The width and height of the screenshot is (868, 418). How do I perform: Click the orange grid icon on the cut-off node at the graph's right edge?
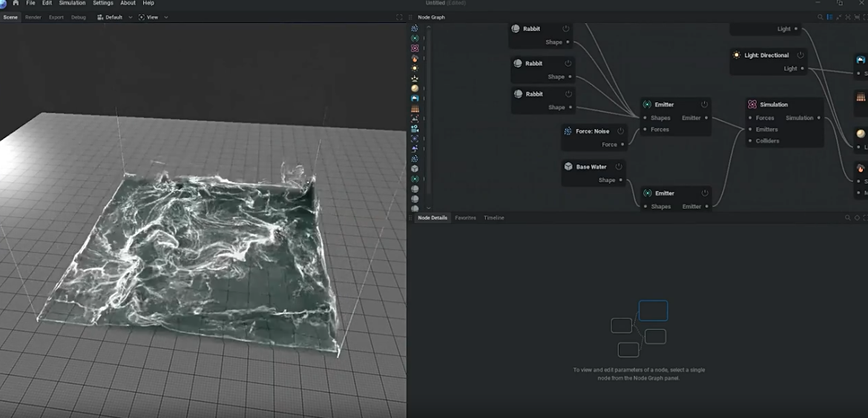pos(861,97)
